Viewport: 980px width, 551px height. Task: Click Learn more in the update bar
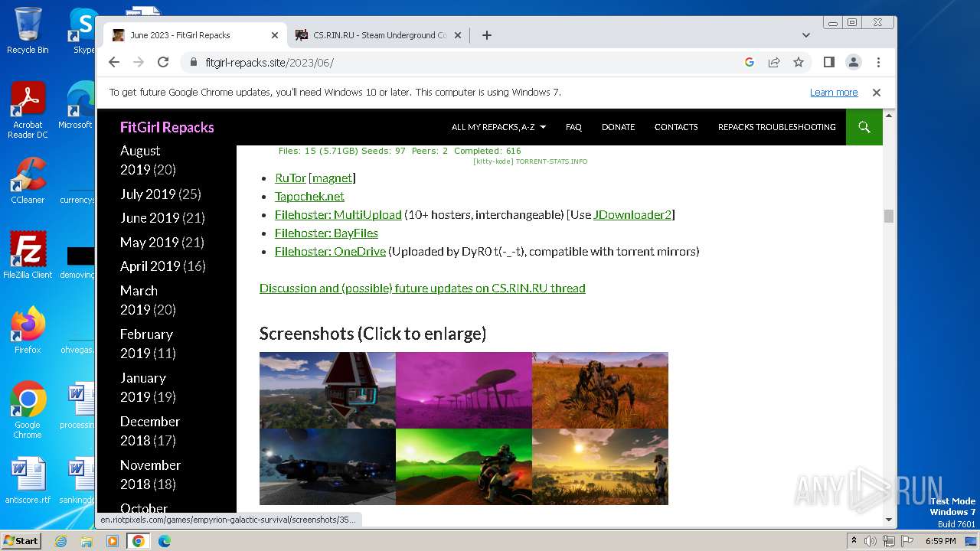[x=834, y=93]
